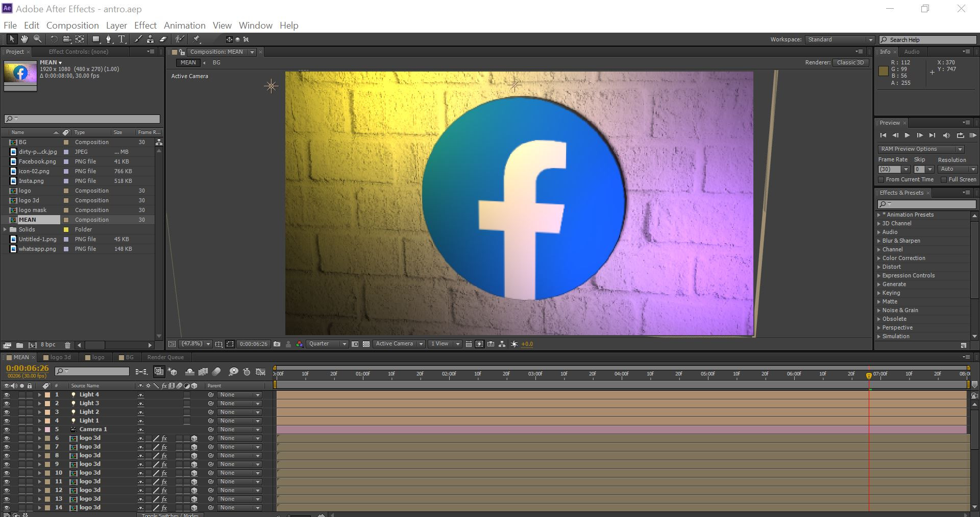Create a new folder in Project panel
980x517 pixels.
click(19, 345)
